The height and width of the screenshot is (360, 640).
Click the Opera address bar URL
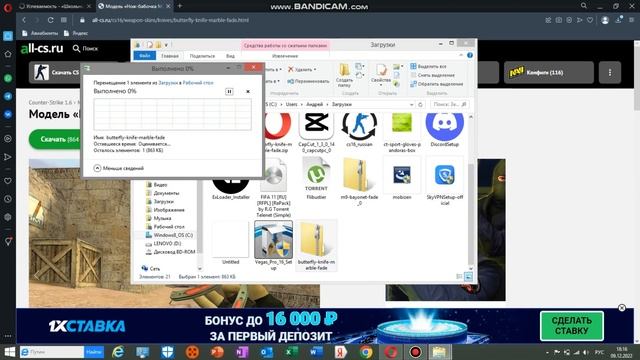pos(170,20)
